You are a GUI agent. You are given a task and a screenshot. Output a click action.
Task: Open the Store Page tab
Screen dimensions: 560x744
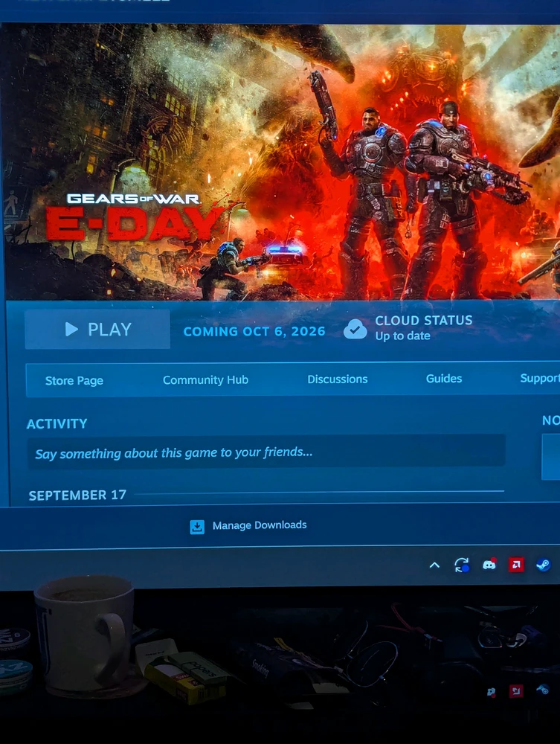(x=74, y=380)
